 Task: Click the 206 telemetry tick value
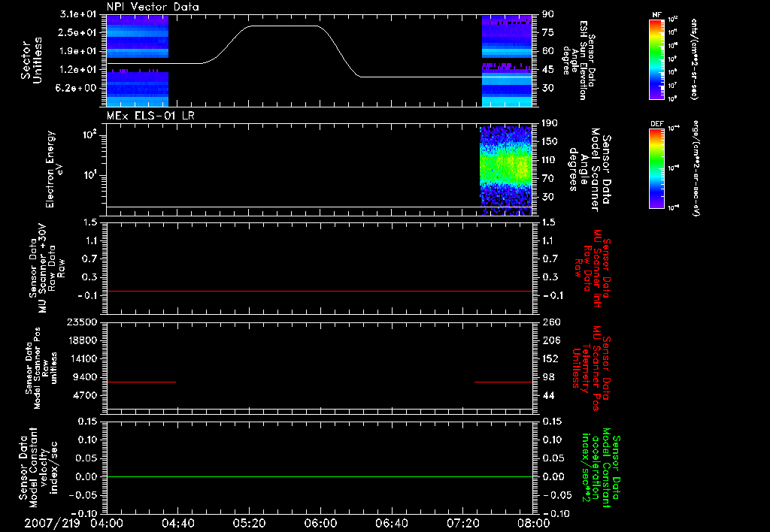pos(550,340)
